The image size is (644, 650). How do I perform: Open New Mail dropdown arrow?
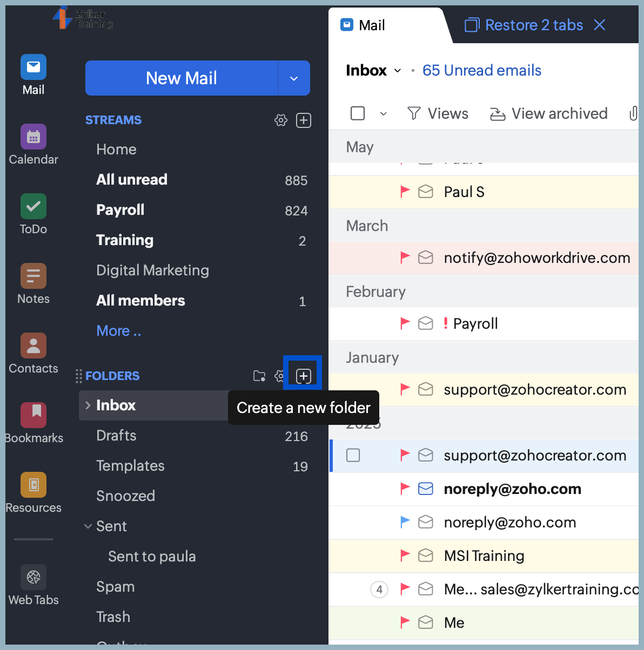(294, 78)
